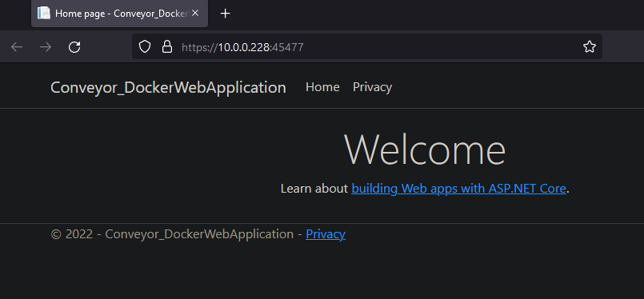Image resolution: width=644 pixels, height=299 pixels.
Task: Click the port number 45477 in the URL
Action: click(288, 47)
